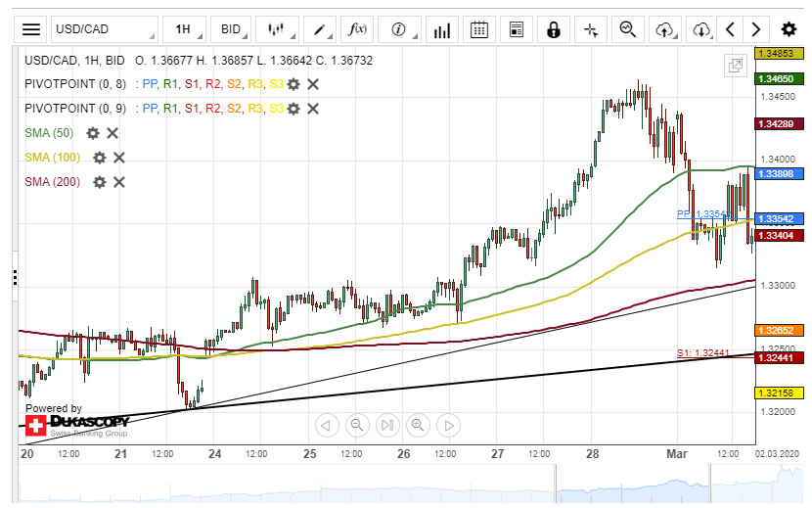Screen dimensions: 812x508
Task: Toggle the padlock chart lock
Action: coord(554,29)
